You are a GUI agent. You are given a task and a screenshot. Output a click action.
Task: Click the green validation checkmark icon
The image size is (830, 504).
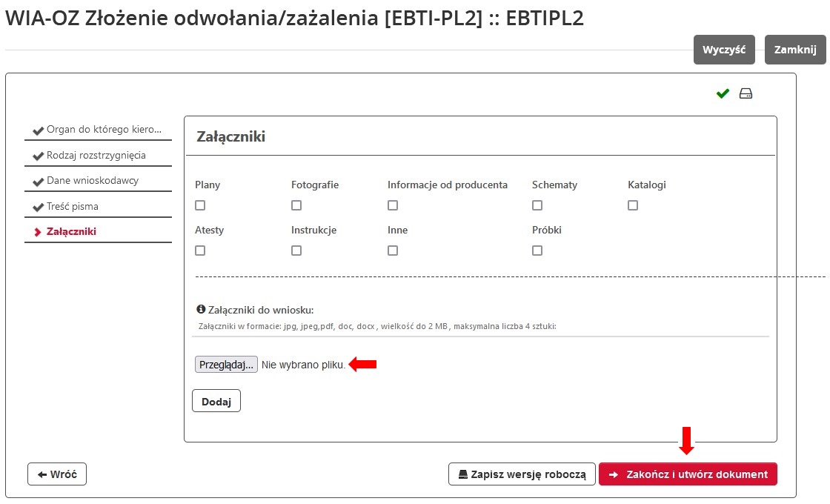tap(722, 93)
